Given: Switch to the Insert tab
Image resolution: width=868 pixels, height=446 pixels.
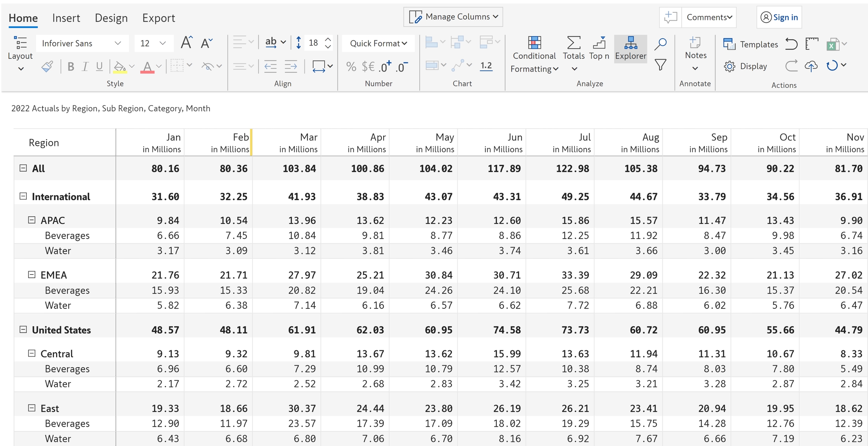Looking at the screenshot, I should tap(66, 18).
